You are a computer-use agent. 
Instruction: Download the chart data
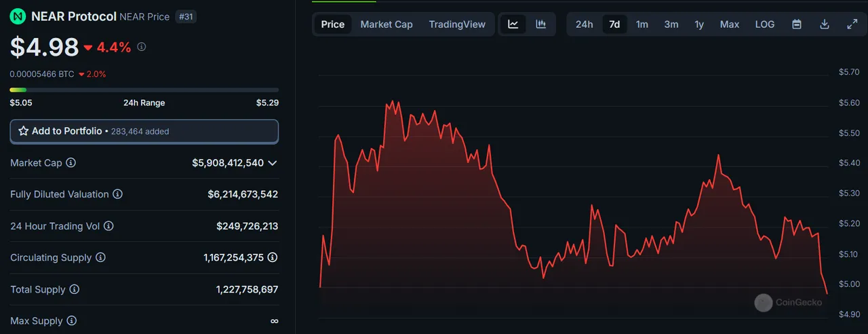825,24
